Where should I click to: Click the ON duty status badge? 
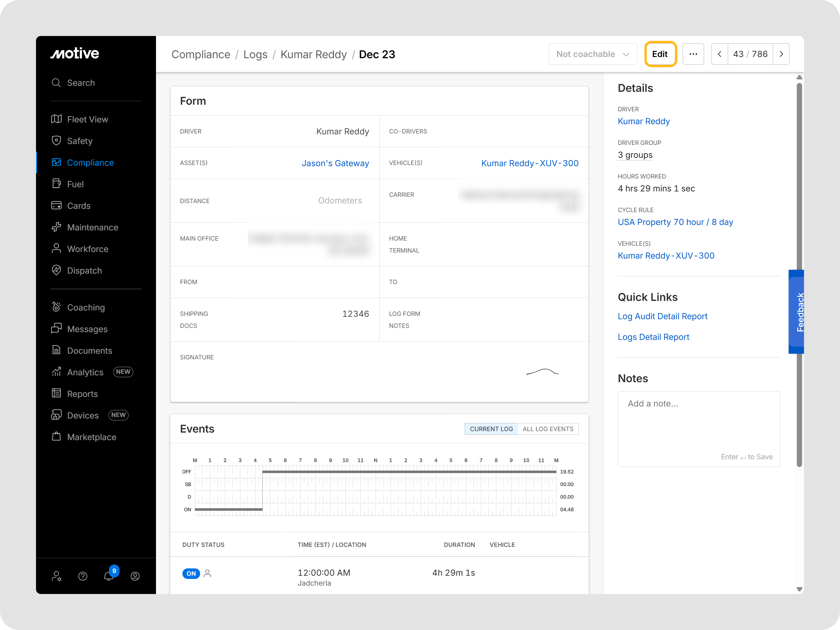point(191,573)
